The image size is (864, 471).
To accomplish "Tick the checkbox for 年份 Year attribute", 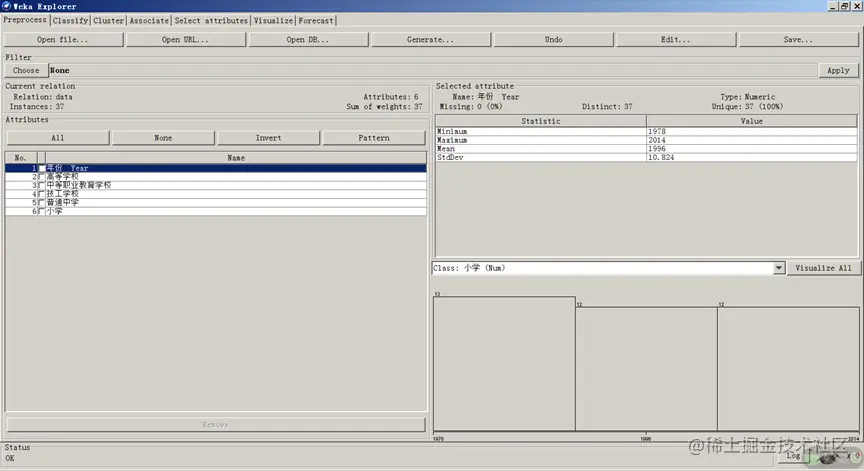I will click(41, 168).
